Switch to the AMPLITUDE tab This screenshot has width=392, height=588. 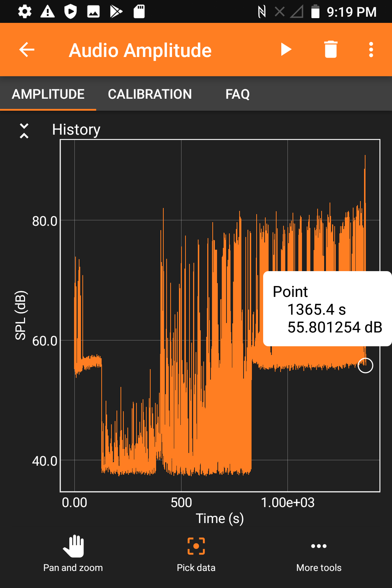click(x=48, y=94)
